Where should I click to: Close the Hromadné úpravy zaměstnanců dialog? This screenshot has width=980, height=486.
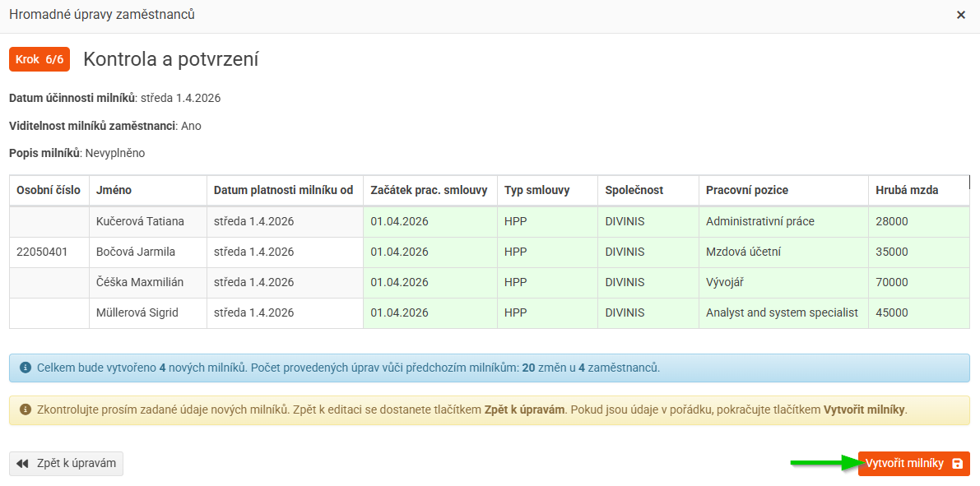[961, 15]
